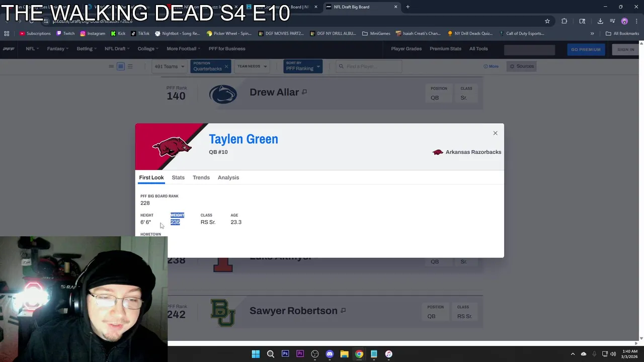Open the Chrome downloads icon
The width and height of the screenshot is (644, 362).
pyautogui.click(x=600, y=21)
